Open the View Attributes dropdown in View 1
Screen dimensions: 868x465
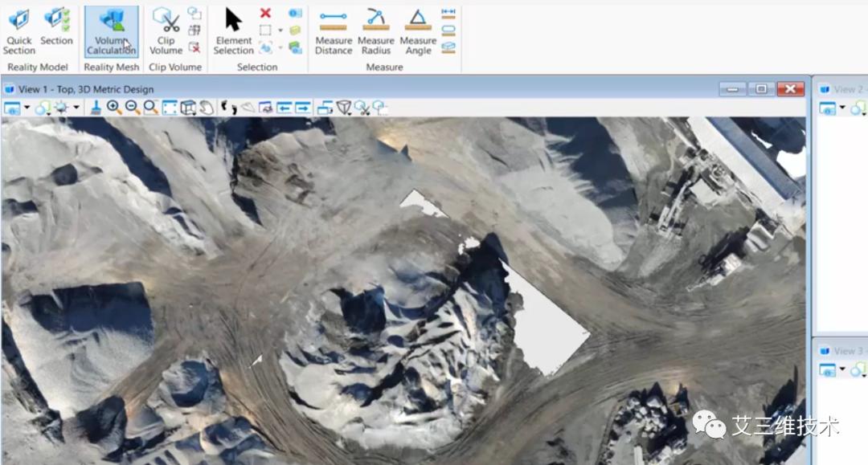click(x=13, y=107)
